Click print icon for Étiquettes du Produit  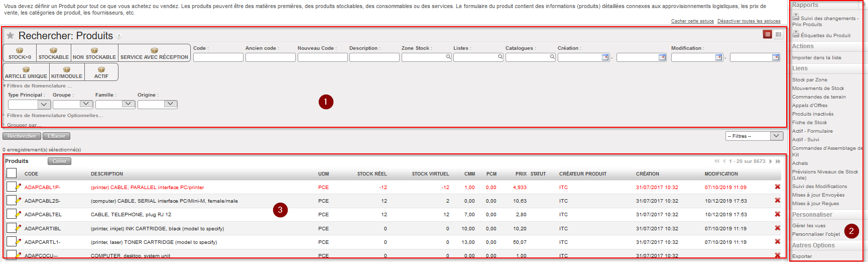[796, 34]
